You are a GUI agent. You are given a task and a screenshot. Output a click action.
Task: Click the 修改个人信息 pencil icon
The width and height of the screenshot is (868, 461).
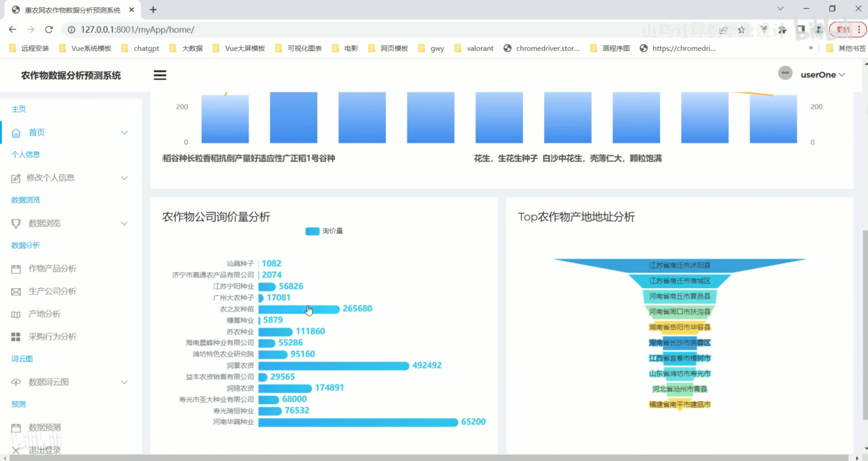click(16, 178)
